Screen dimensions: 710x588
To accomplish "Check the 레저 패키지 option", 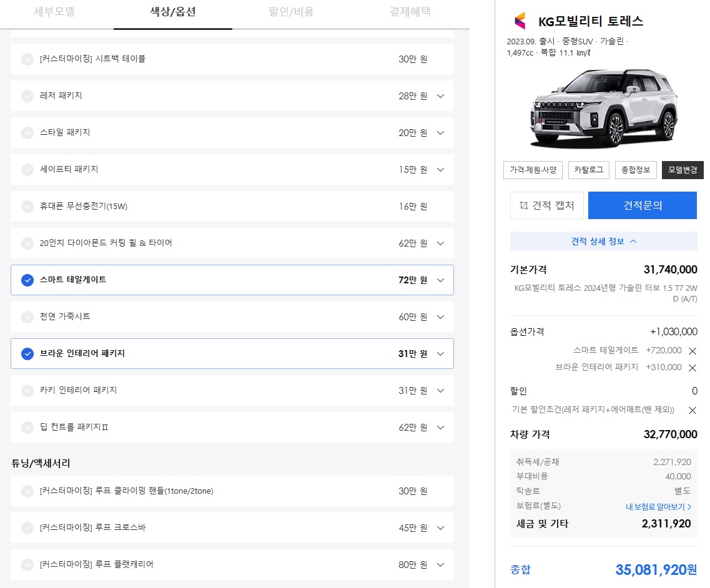I will coord(27,96).
